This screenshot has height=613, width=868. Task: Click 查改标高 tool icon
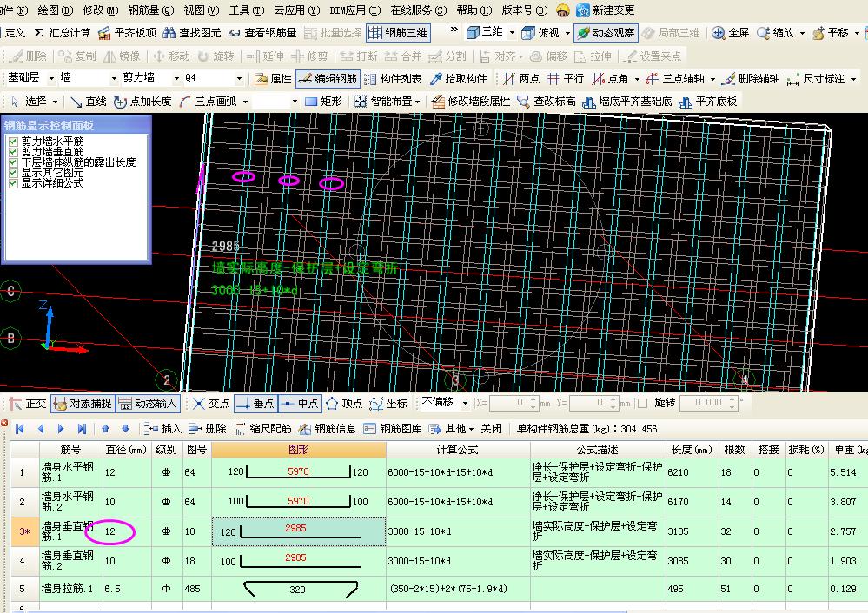pyautogui.click(x=523, y=102)
